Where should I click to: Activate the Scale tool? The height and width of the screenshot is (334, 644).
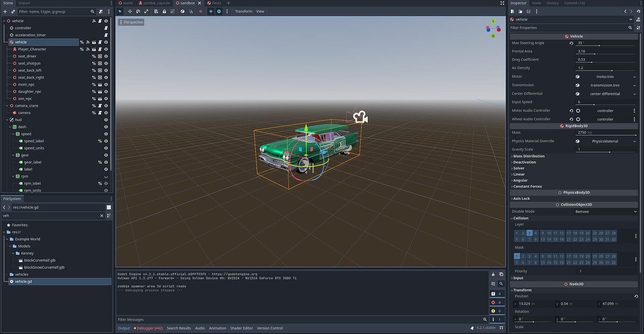pyautogui.click(x=147, y=11)
